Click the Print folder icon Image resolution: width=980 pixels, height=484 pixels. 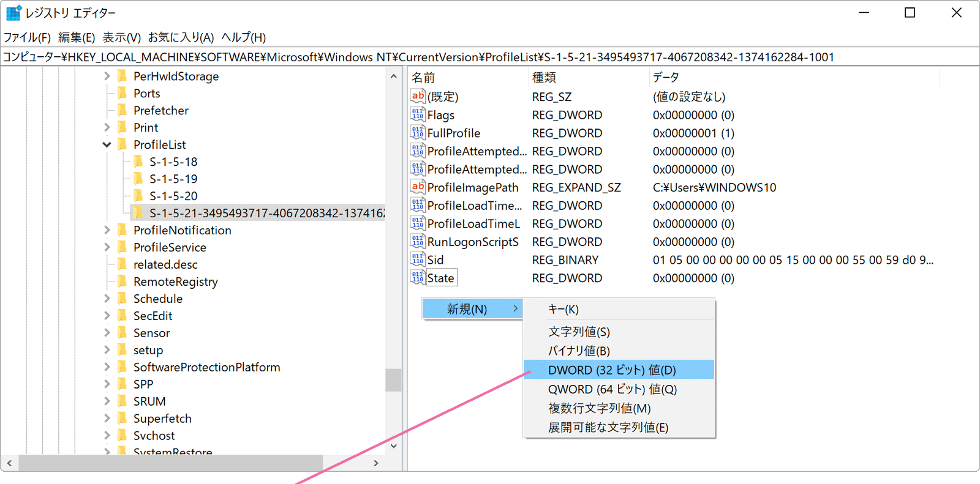pos(122,127)
